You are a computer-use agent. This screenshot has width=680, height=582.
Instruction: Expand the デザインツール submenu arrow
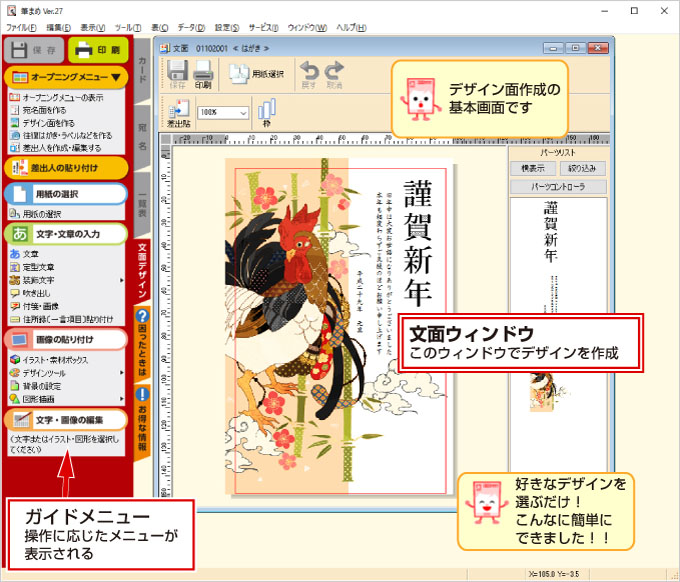(x=121, y=373)
